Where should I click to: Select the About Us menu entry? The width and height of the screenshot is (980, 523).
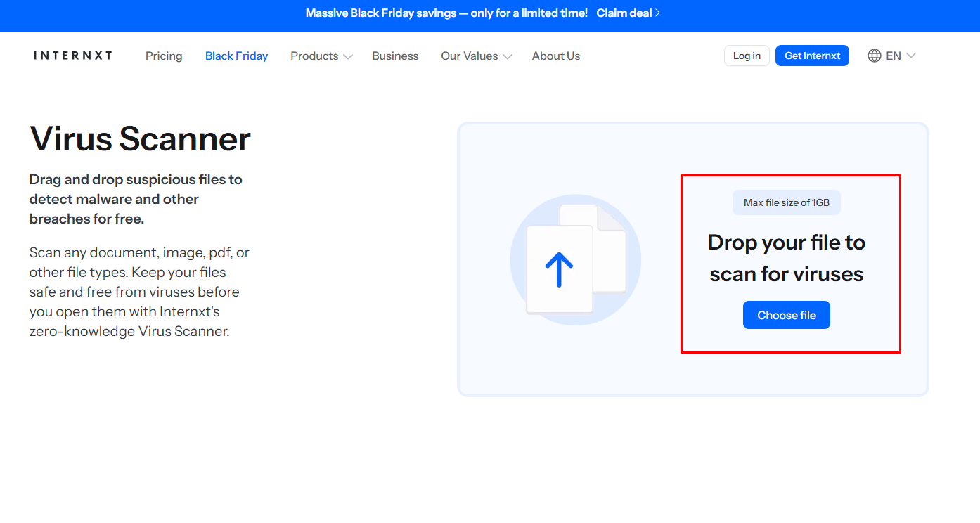tap(555, 56)
